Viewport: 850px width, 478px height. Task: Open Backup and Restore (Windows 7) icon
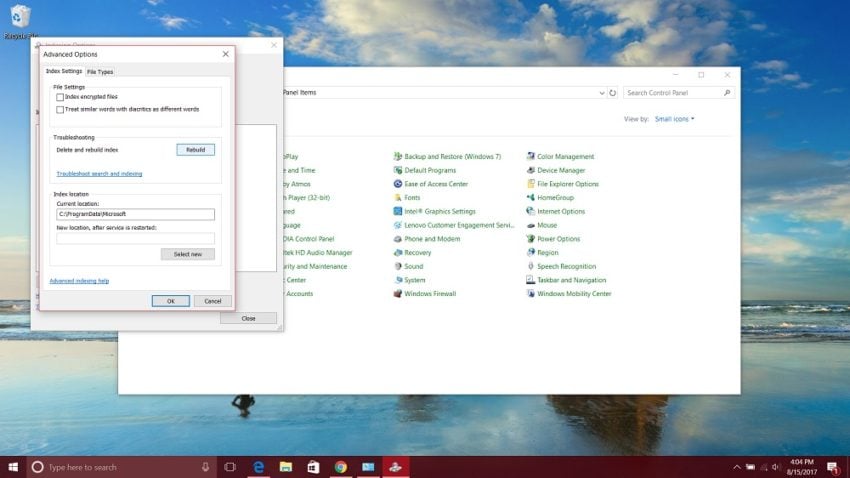397,156
